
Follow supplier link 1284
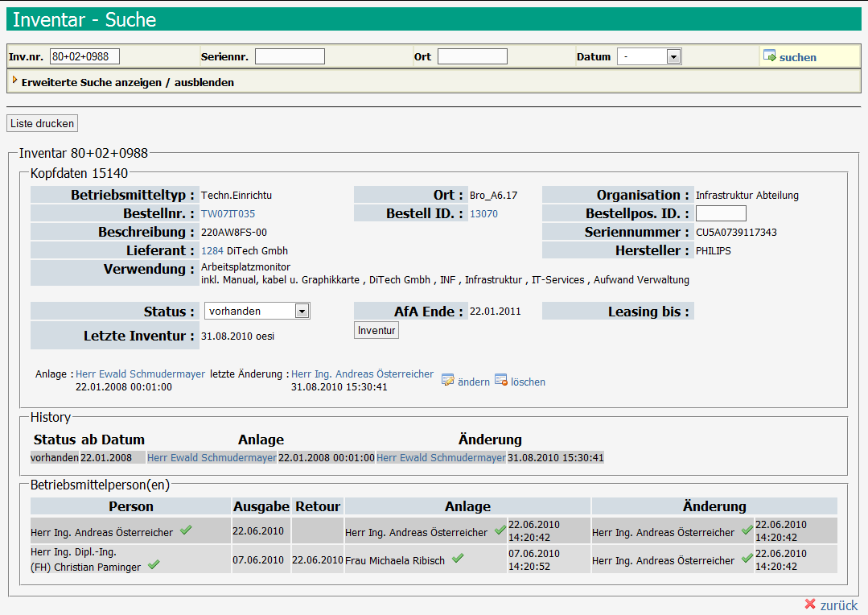pos(212,251)
